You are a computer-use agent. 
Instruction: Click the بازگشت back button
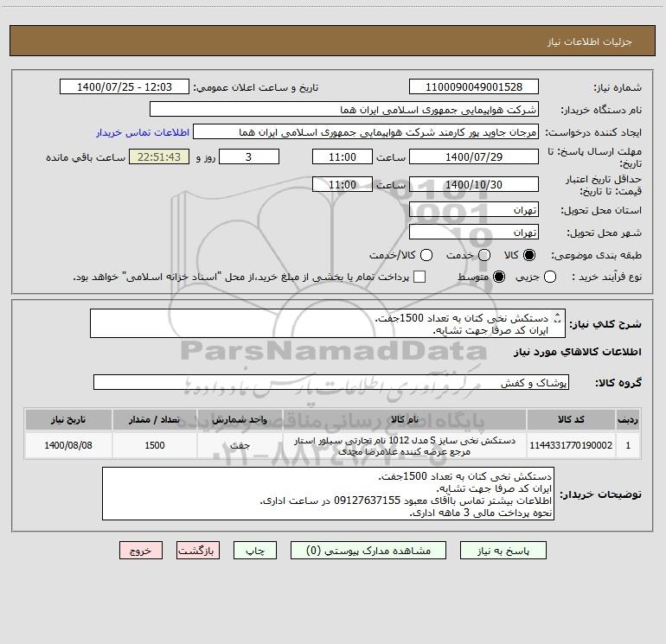(x=198, y=551)
